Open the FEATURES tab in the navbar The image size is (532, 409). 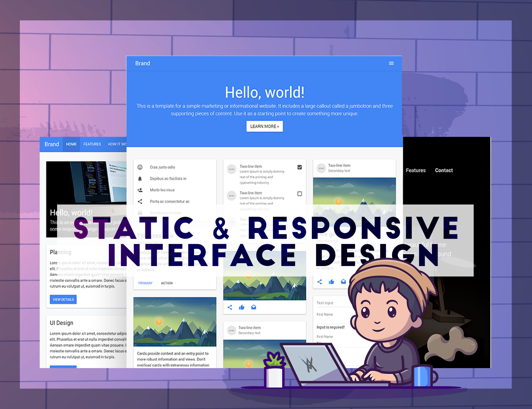point(92,144)
